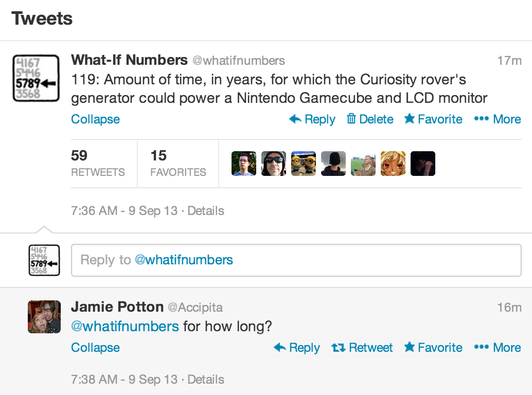532x395 pixels.
Task: Click the Reply to @whatifnumbers text field
Action: (296, 260)
